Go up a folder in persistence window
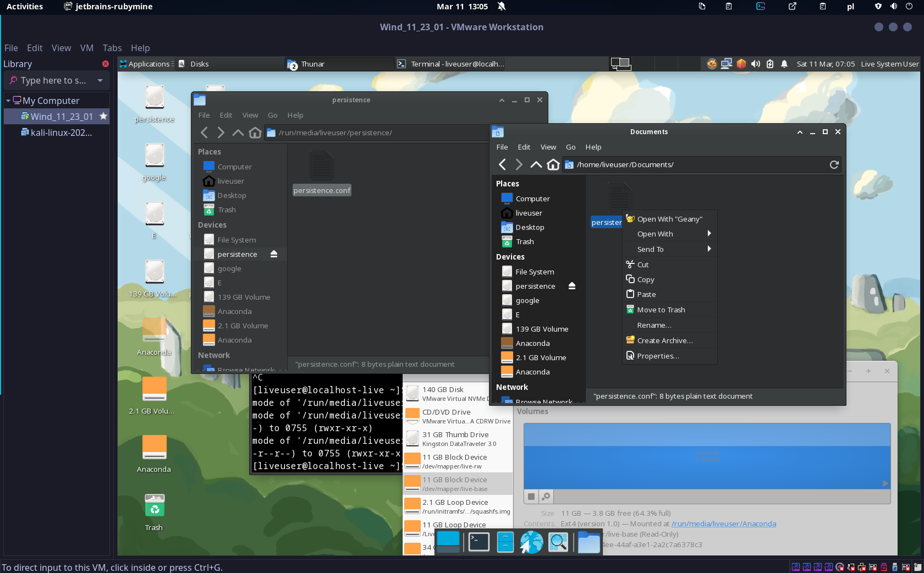The image size is (924, 573). (x=238, y=133)
